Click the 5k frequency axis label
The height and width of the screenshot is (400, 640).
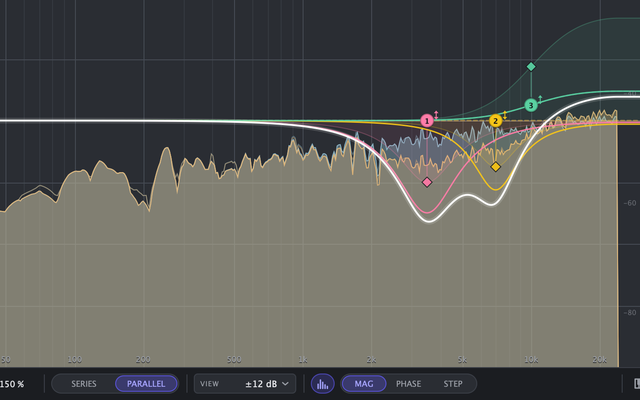point(462,360)
